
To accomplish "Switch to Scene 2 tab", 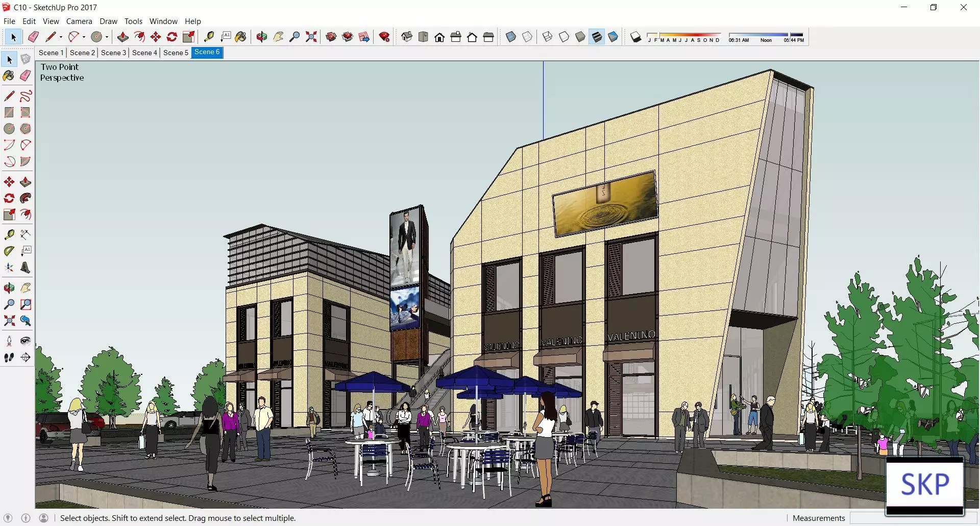I will click(x=82, y=53).
